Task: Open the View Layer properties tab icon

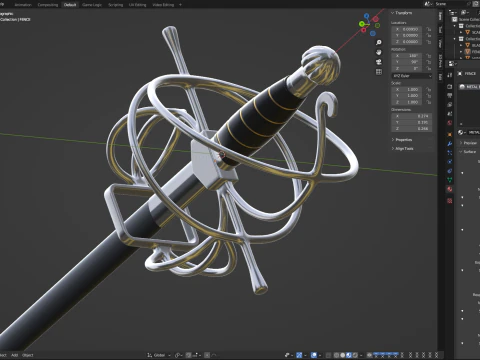Action: pos(450,105)
